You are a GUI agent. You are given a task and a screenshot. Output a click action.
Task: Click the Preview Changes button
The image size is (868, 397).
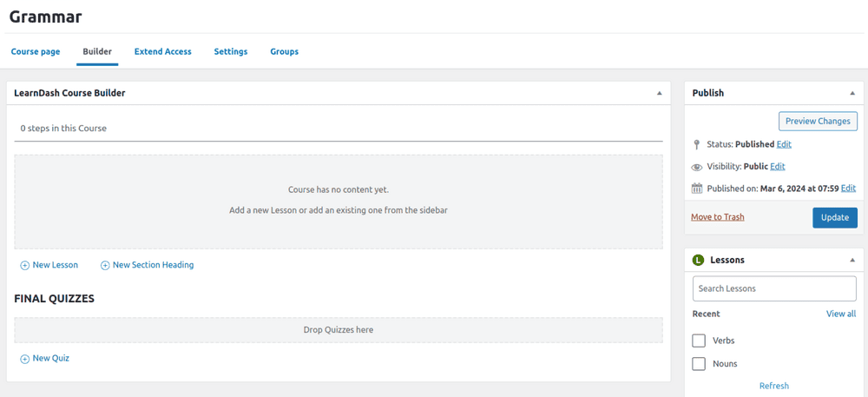818,122
